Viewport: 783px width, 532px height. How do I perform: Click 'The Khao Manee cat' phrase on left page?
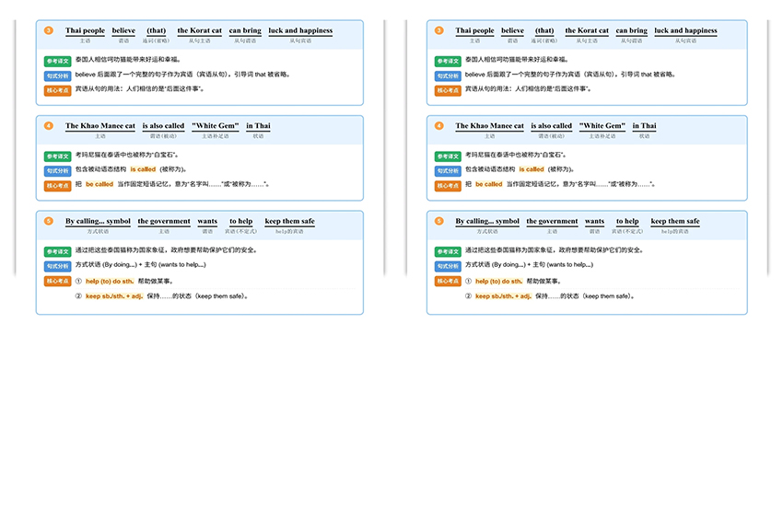(x=100, y=126)
